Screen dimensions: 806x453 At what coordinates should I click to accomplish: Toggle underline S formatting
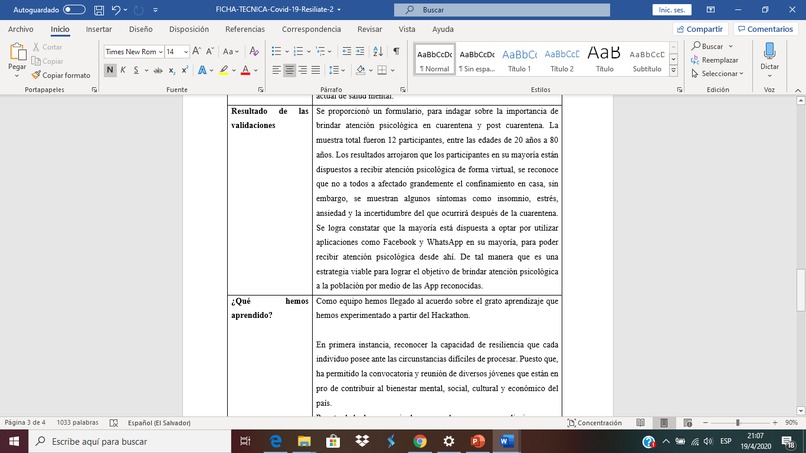click(136, 70)
